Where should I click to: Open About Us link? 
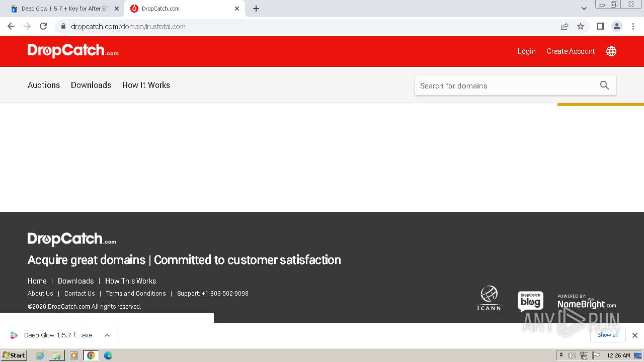pyautogui.click(x=40, y=294)
